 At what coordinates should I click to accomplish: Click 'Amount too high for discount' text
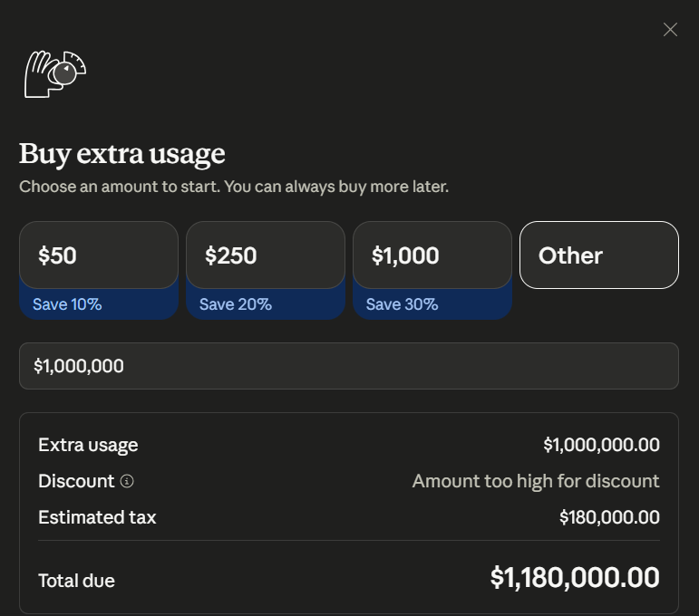536,481
